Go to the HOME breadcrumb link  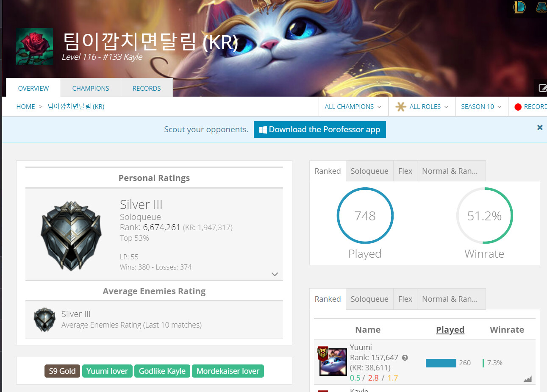click(26, 107)
